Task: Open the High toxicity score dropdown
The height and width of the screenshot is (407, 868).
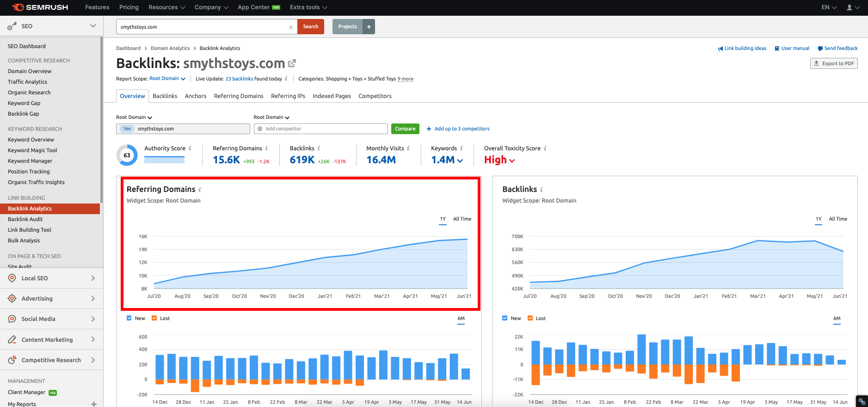Action: click(499, 160)
